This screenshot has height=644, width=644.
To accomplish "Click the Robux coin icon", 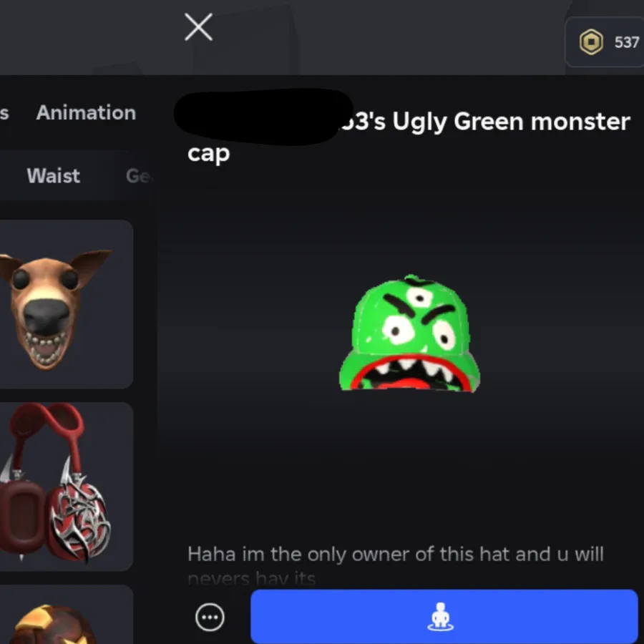I will tap(591, 42).
